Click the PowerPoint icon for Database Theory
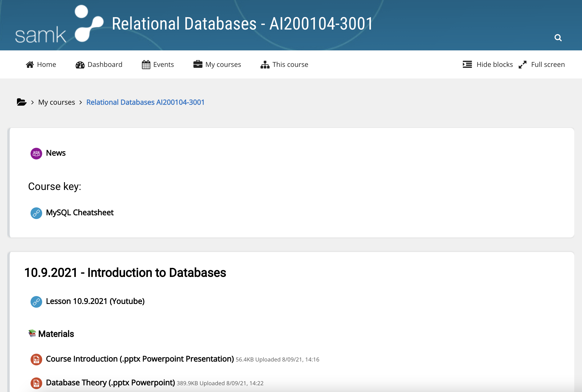The height and width of the screenshot is (392, 582). 37,383
